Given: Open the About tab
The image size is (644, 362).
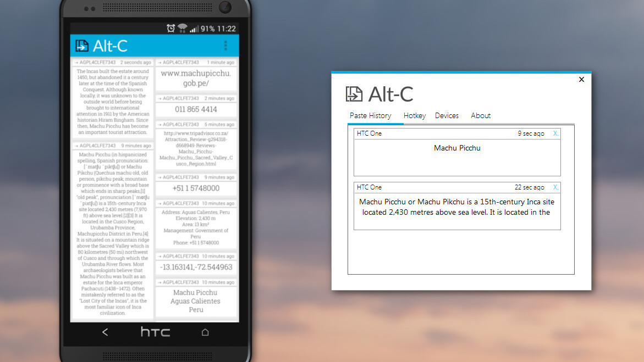Looking at the screenshot, I should [481, 115].
